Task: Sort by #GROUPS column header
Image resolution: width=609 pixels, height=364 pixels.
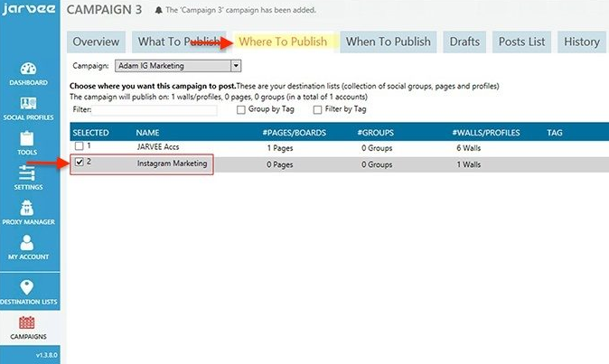Action: tap(376, 133)
